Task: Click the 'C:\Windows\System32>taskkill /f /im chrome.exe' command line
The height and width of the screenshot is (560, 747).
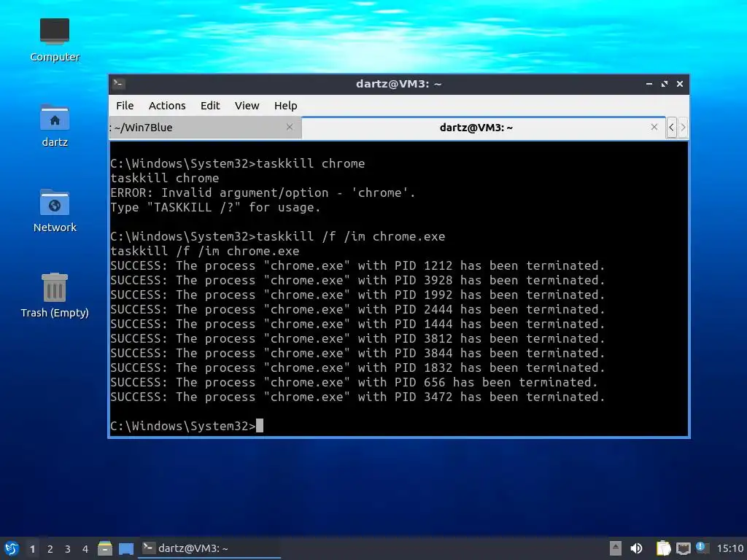Action: pyautogui.click(x=278, y=237)
